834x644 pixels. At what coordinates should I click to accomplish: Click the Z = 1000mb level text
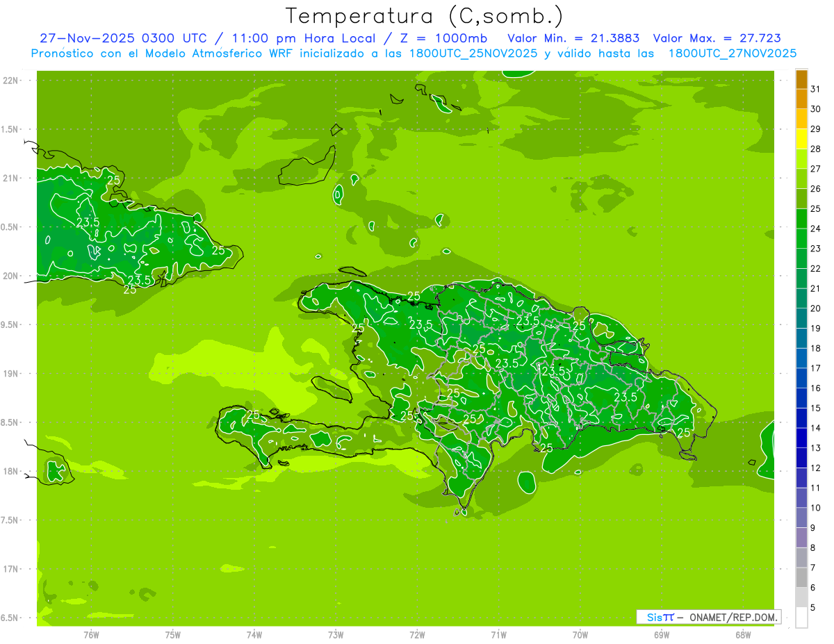453,38
